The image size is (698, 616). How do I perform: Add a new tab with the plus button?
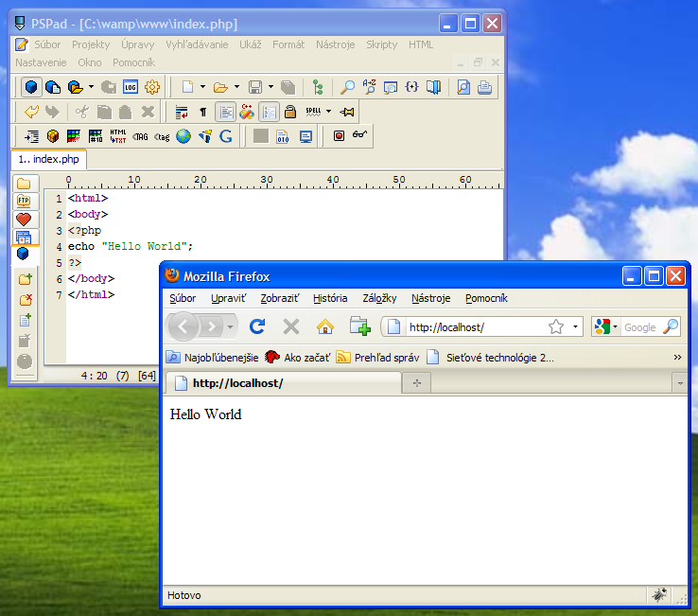click(417, 383)
